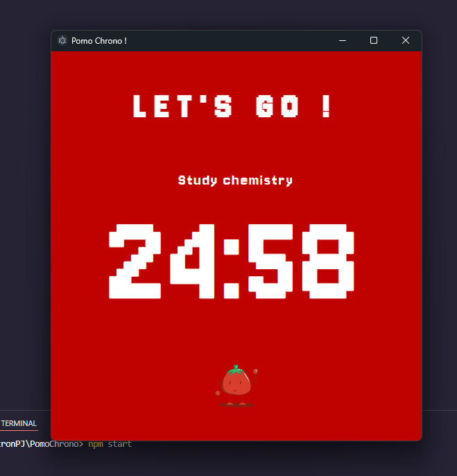Close the Pomo Chrono window
Viewport: 457px width, 476px height.
click(x=406, y=41)
